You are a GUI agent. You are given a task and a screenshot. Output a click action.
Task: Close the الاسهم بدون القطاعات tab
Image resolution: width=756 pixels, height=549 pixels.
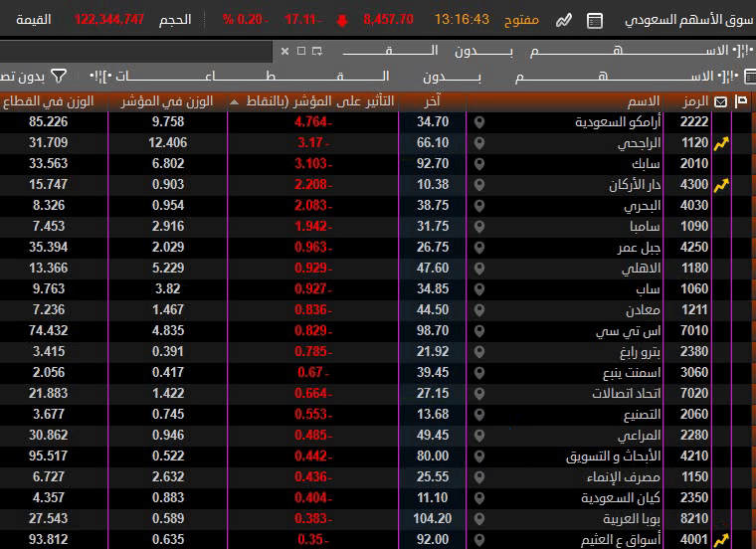tap(285, 51)
